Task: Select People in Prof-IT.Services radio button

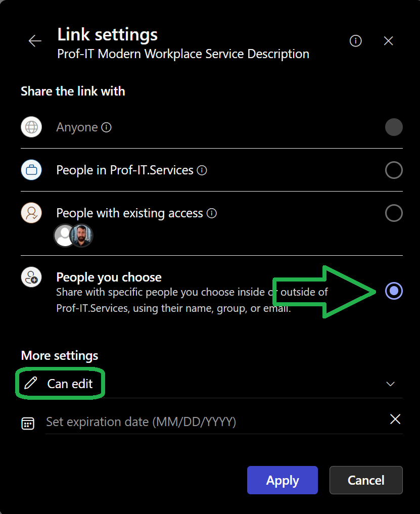Action: [394, 170]
